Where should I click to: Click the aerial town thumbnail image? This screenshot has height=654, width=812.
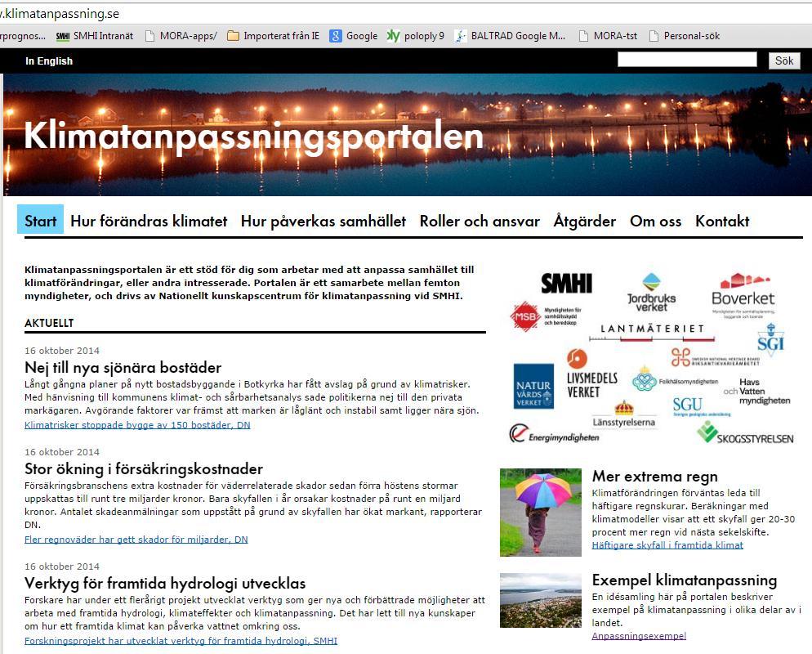pos(541,601)
